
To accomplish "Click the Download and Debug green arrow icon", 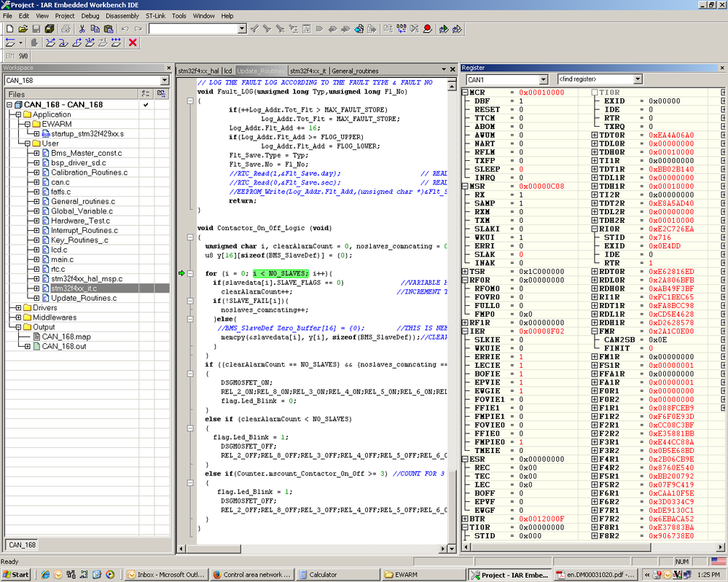I will point(444,29).
